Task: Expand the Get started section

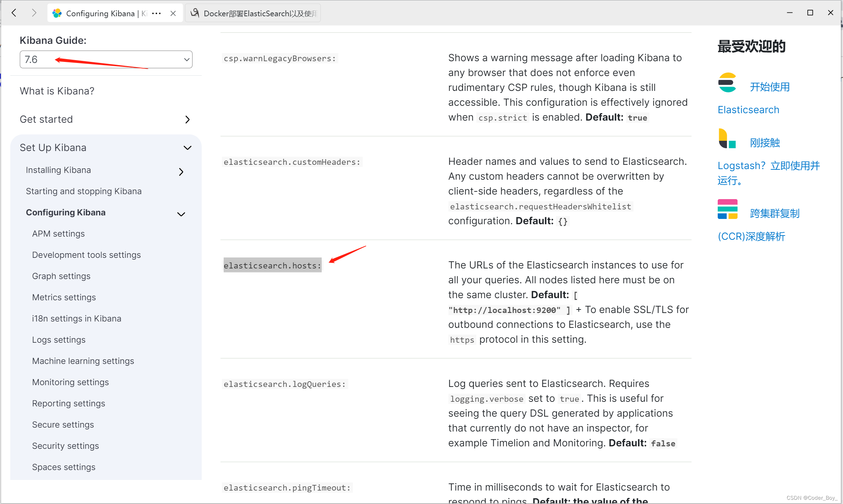Action: click(187, 120)
